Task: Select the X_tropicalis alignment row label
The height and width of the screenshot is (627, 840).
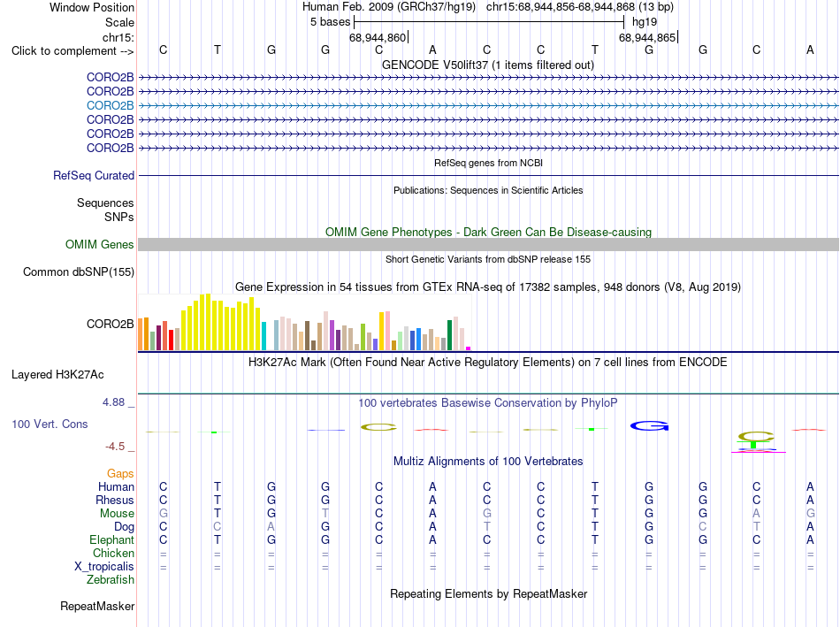Action: (x=104, y=567)
